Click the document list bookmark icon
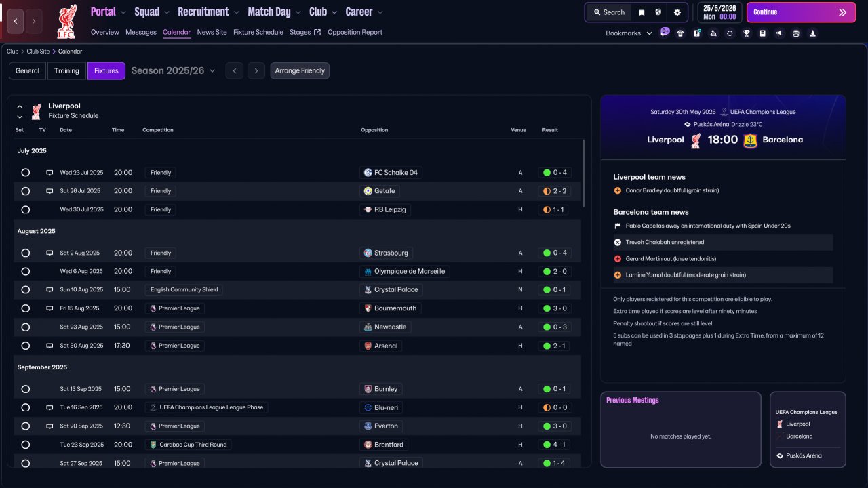This screenshot has width=868, height=488. pyautogui.click(x=763, y=33)
